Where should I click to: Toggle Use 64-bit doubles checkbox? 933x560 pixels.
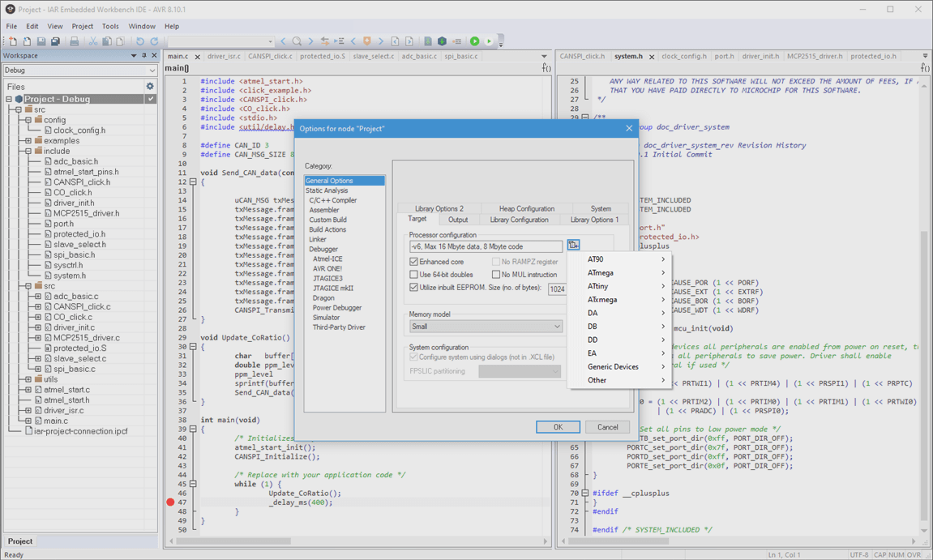coord(413,275)
